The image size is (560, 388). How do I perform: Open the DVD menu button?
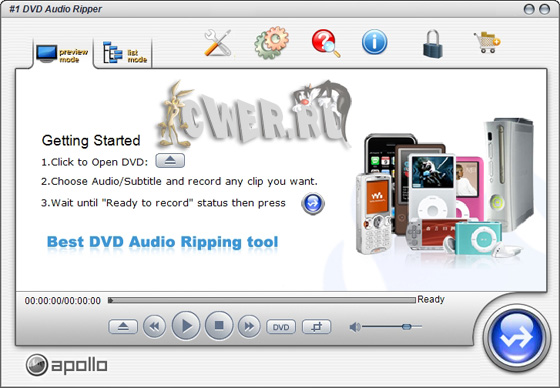(281, 327)
